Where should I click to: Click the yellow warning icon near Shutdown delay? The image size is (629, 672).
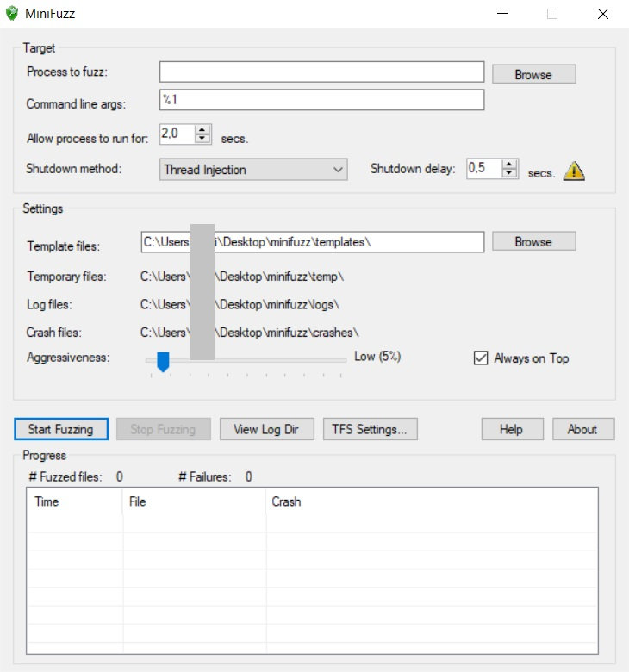point(574,171)
